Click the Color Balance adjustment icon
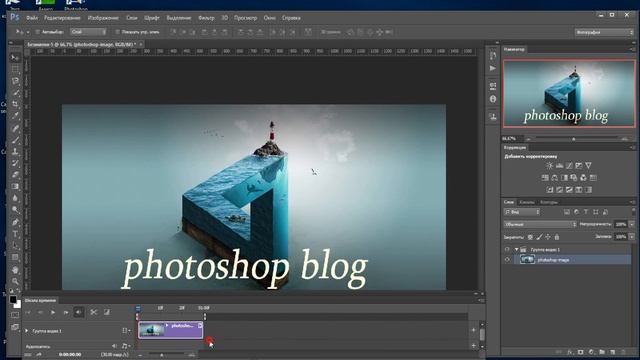Image resolution: width=640 pixels, height=360 pixels. coord(555,178)
